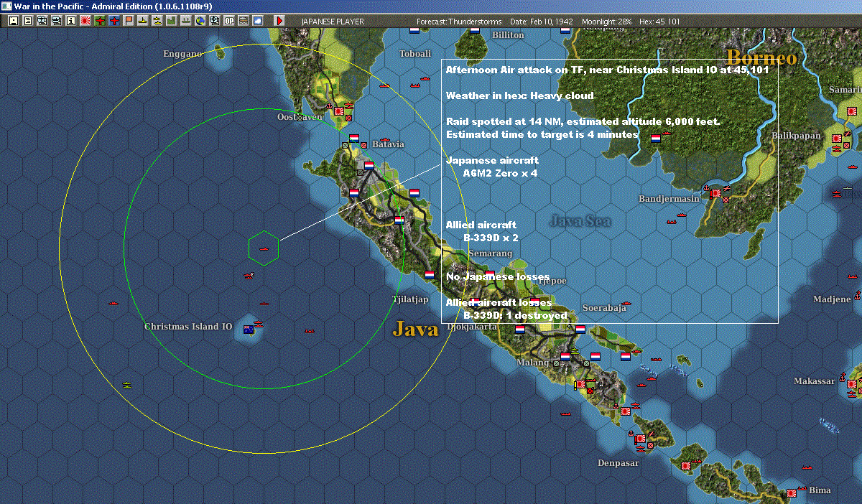
Task: Click the weather cloud toolbar icon
Action: click(257, 21)
